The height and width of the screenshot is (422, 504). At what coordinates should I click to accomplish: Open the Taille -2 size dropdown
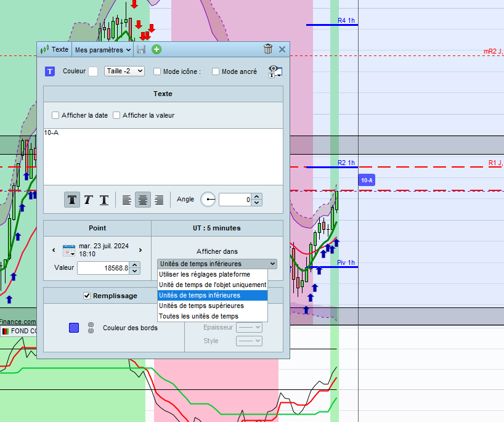pos(124,71)
